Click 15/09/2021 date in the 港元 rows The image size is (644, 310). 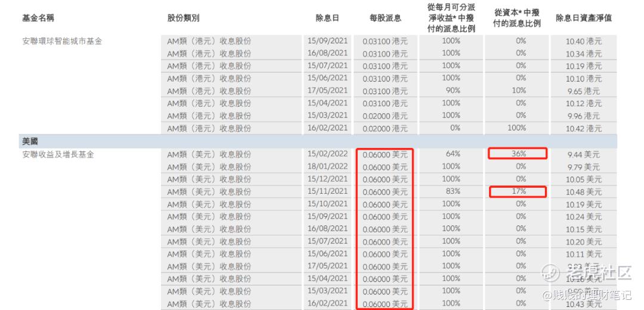pos(327,41)
